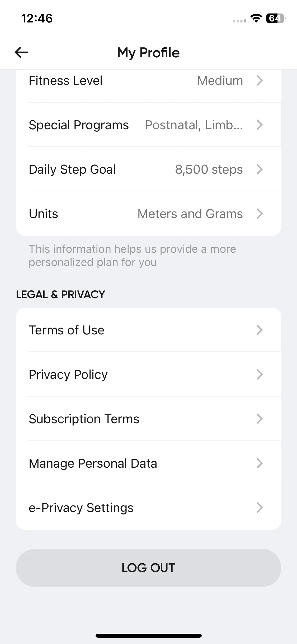Tap the My Profile title
Screen dimensions: 297x644
click(148, 52)
